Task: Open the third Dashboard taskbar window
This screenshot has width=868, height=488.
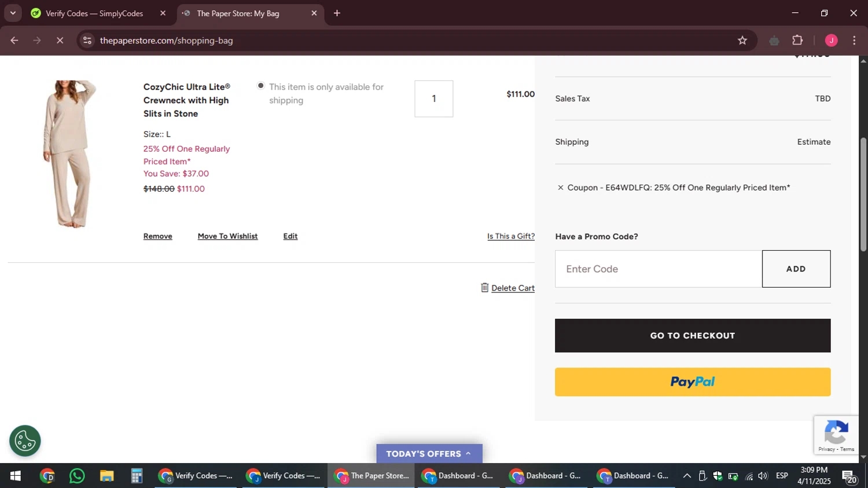Action: point(634,476)
